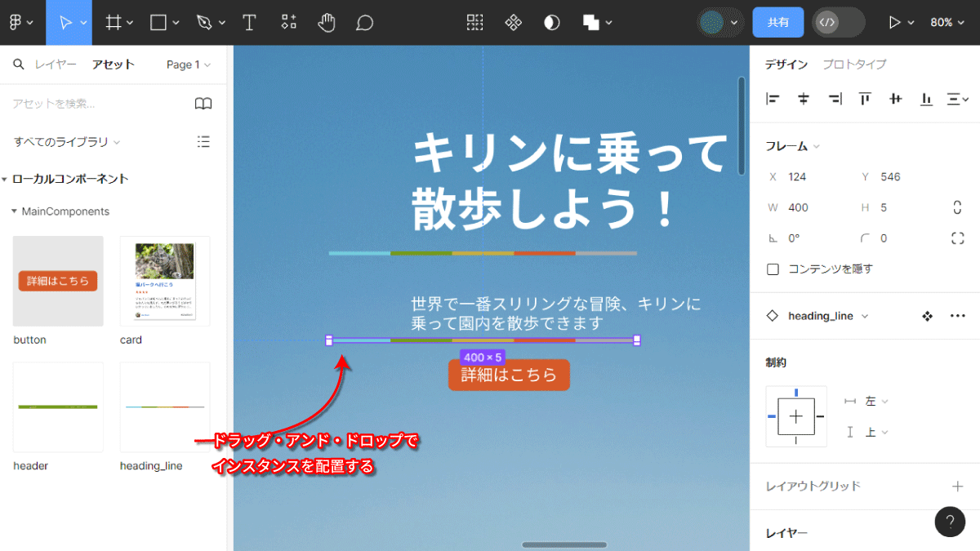The width and height of the screenshot is (980, 551).
Task: Open the heading_line more options icon
Action: coord(958,316)
